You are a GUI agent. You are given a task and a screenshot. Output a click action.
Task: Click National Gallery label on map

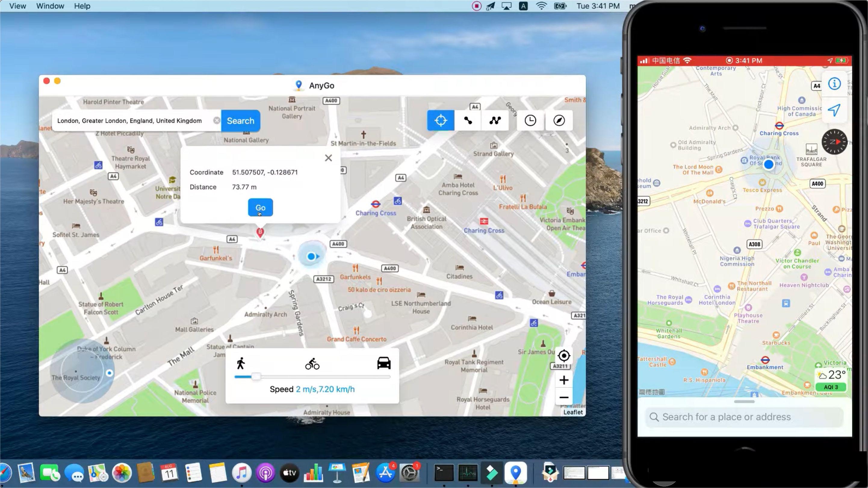tap(246, 140)
